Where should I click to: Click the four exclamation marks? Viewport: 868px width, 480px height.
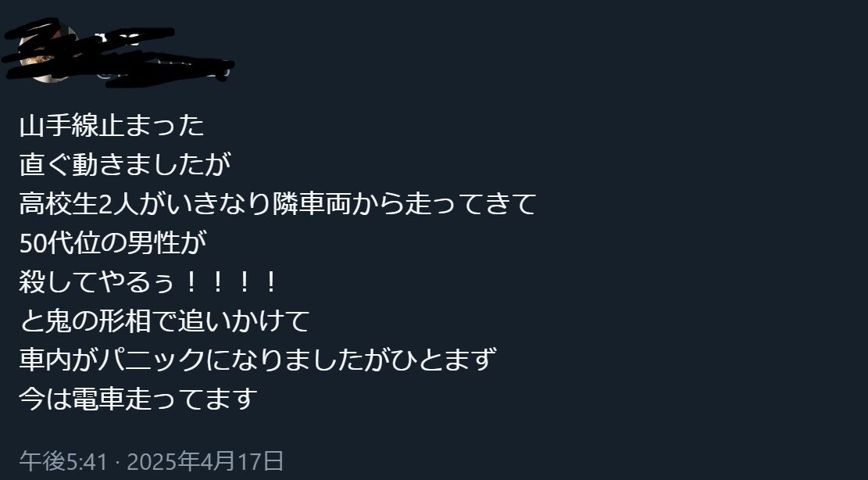(x=230, y=281)
